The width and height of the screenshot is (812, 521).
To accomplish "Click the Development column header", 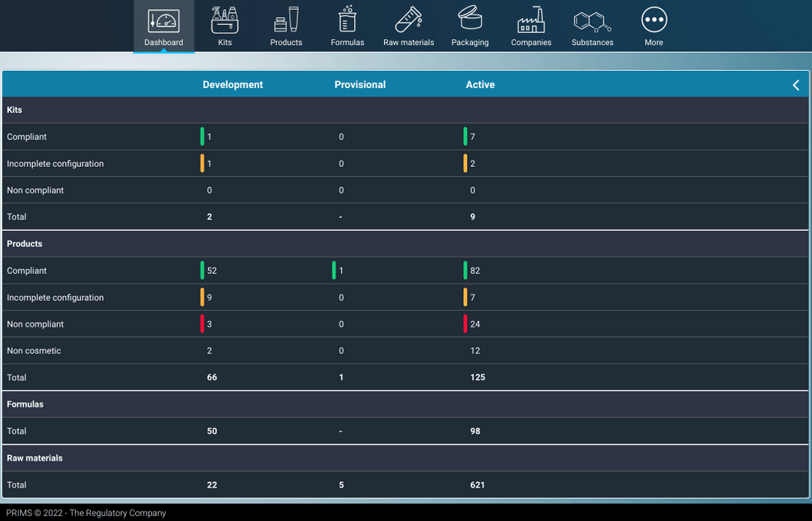I will point(232,84).
